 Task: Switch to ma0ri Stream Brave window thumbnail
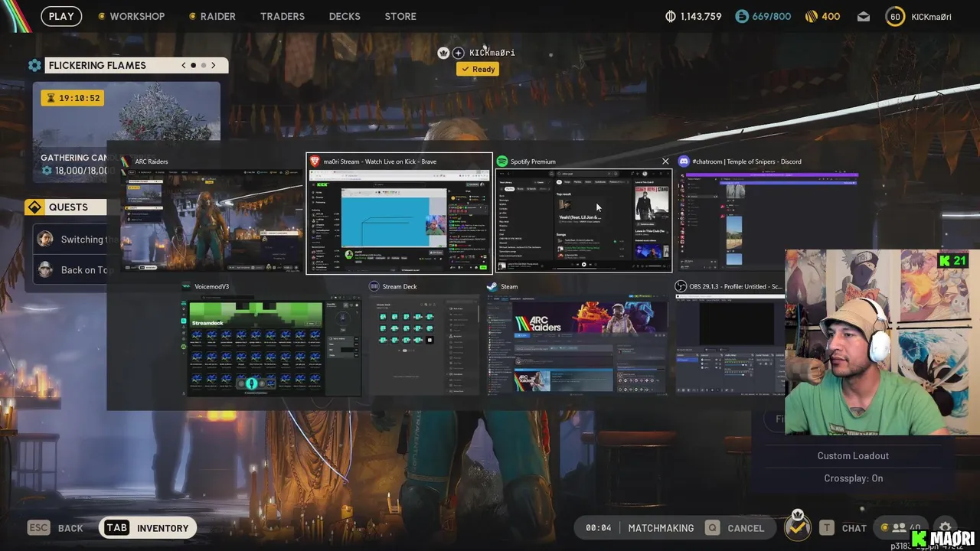[399, 220]
